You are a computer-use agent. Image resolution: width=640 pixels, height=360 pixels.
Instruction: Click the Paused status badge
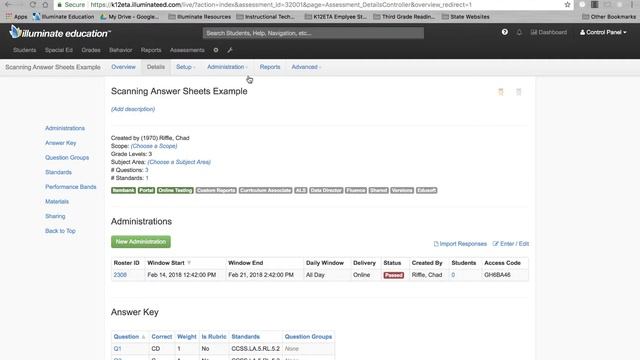pyautogui.click(x=393, y=275)
